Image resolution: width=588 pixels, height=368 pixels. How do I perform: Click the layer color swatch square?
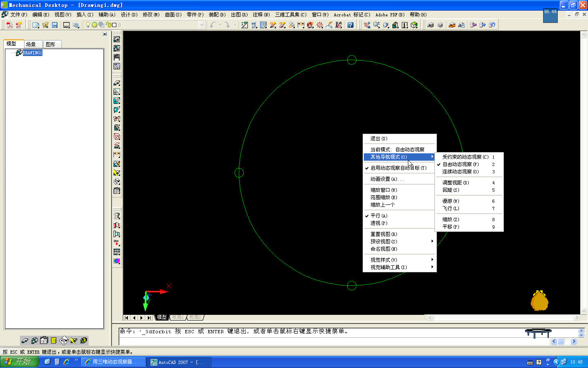(x=114, y=25)
